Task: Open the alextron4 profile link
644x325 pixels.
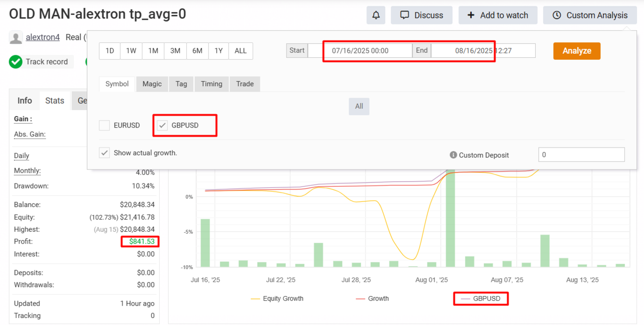Action: (43, 37)
